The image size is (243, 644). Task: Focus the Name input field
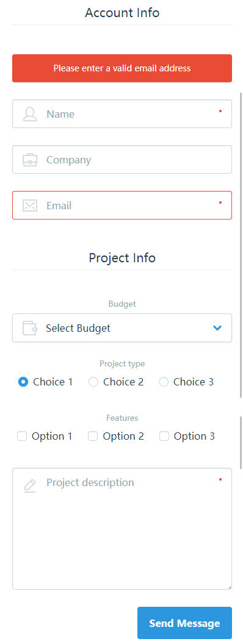coord(122,114)
